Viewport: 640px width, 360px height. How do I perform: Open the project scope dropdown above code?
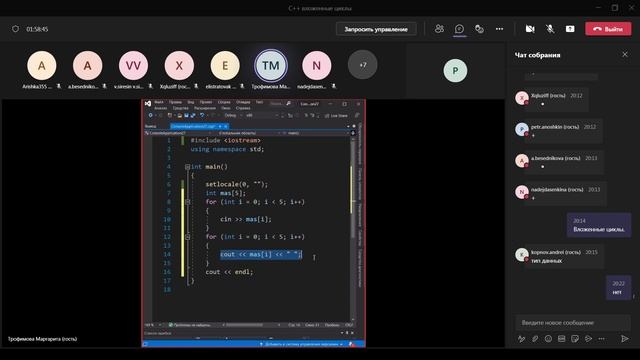click(177, 133)
